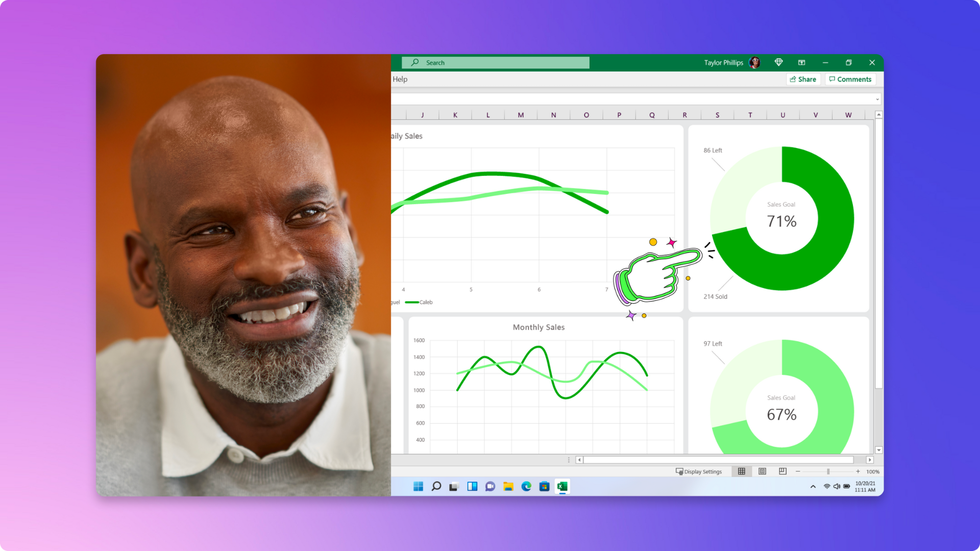Open the Comments panel
Viewport: 980px width, 551px height.
coord(850,80)
